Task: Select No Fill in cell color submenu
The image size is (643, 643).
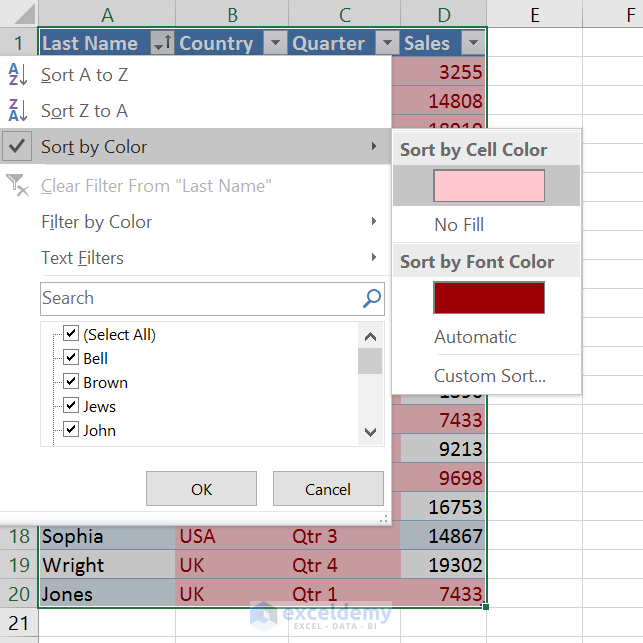Action: click(486, 225)
